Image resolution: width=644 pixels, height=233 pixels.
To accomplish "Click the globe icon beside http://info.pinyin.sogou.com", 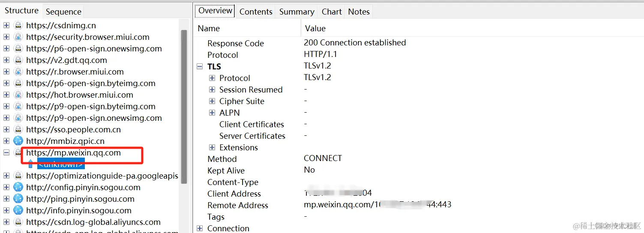I will [x=18, y=210].
